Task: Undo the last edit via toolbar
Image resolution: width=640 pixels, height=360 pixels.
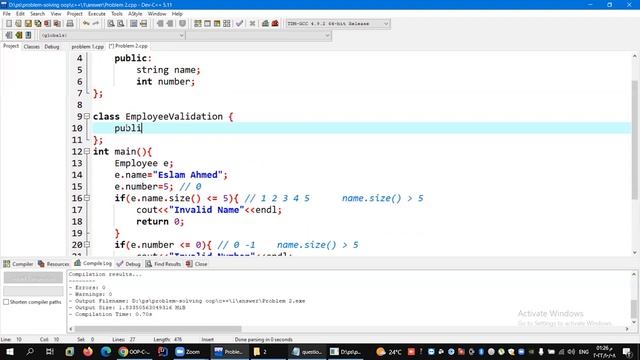Action: [x=86, y=24]
